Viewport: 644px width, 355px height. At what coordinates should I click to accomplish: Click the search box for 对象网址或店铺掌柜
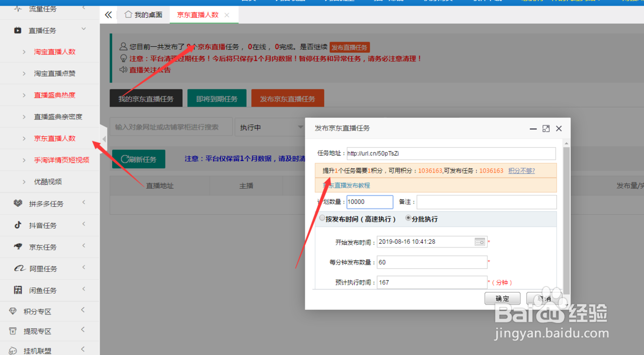tap(171, 127)
